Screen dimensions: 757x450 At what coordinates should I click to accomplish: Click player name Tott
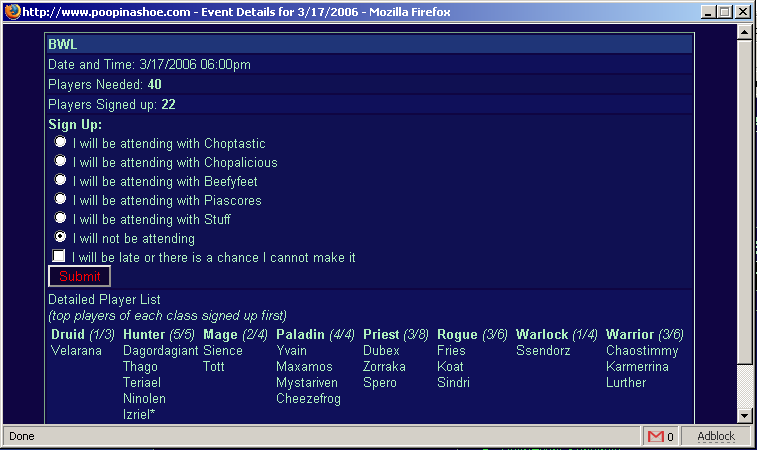coord(213,366)
